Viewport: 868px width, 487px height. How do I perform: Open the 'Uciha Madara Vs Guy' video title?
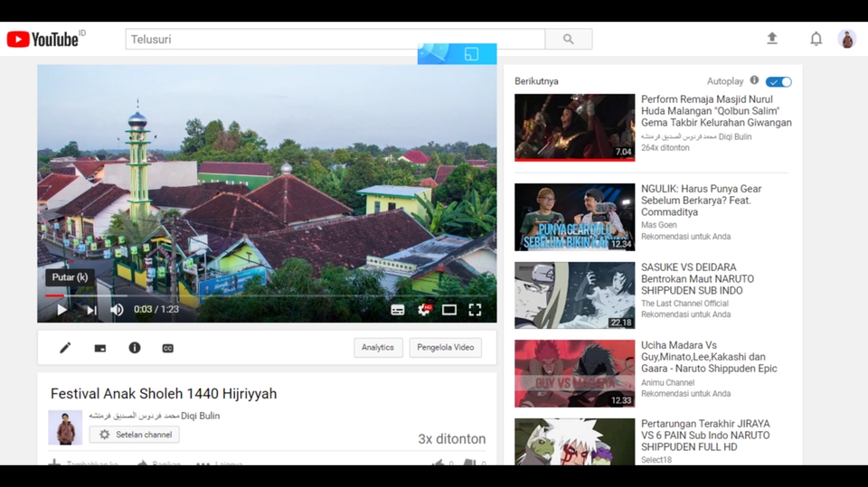(x=709, y=357)
